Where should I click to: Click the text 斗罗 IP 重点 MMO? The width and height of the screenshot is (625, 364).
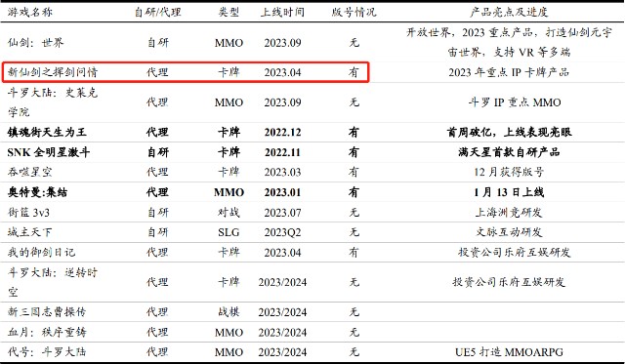click(x=515, y=102)
